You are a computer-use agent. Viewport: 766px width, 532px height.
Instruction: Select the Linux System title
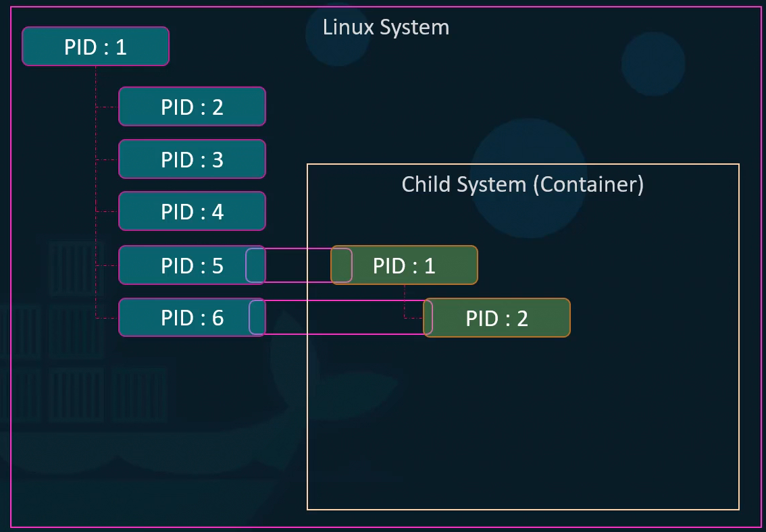coord(387,28)
